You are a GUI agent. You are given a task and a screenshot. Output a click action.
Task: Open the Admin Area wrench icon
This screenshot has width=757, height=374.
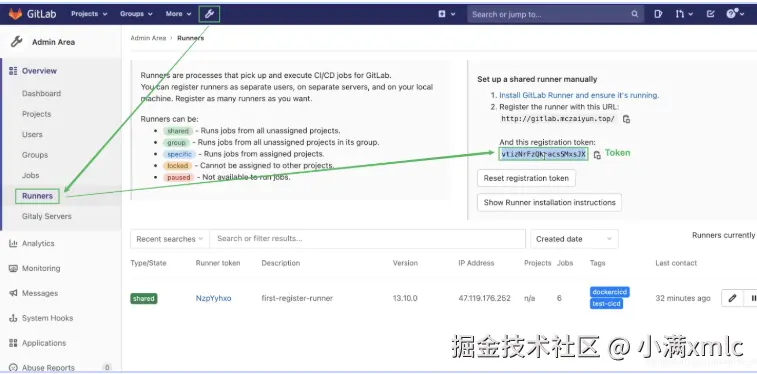[x=209, y=14]
